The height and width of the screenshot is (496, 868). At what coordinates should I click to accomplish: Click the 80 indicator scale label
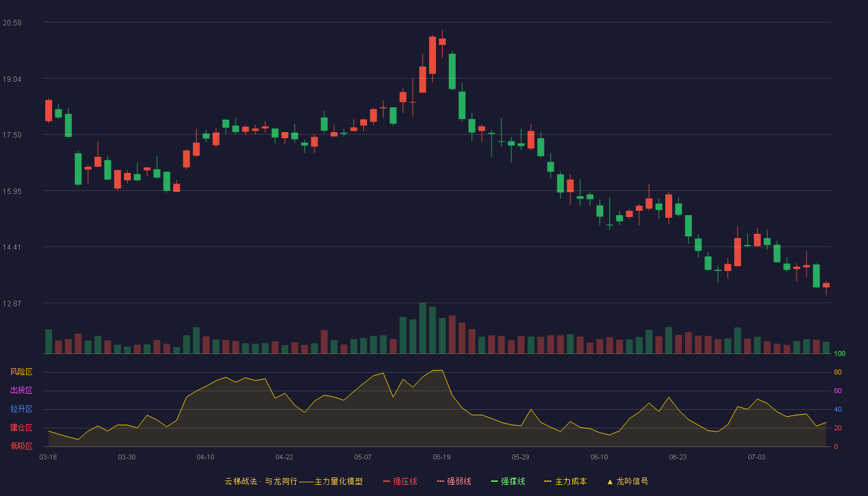(838, 373)
